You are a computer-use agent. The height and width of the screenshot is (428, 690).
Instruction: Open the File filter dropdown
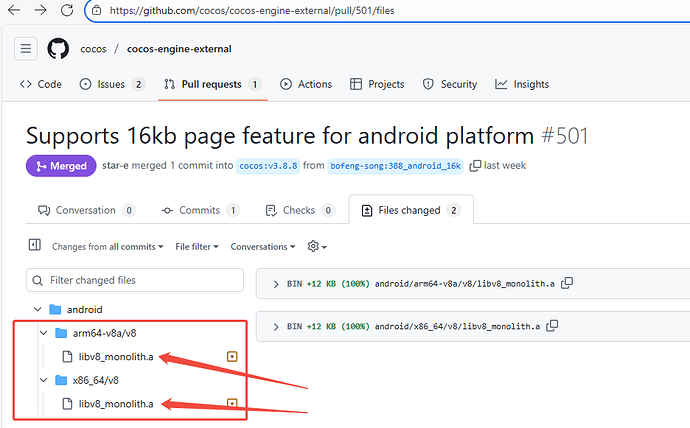pyautogui.click(x=197, y=246)
